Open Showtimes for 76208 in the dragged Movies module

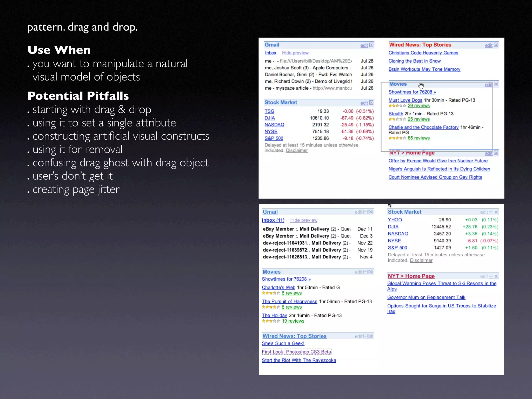coord(412,92)
